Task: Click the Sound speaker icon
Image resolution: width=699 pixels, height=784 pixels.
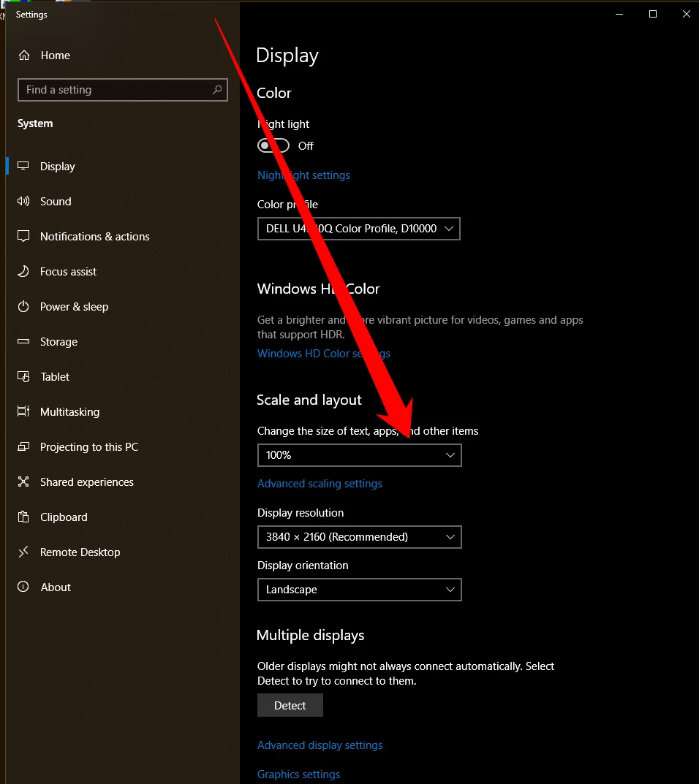Action: [23, 201]
